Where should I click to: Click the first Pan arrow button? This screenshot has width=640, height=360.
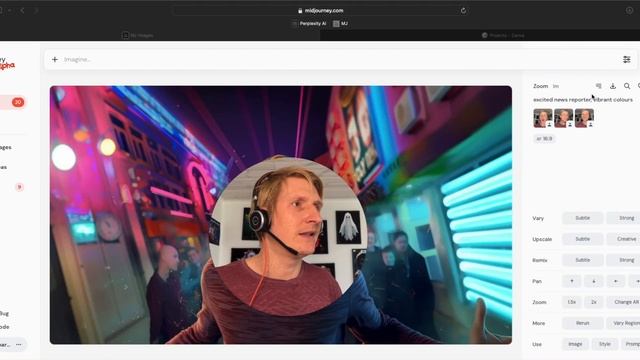click(x=571, y=281)
